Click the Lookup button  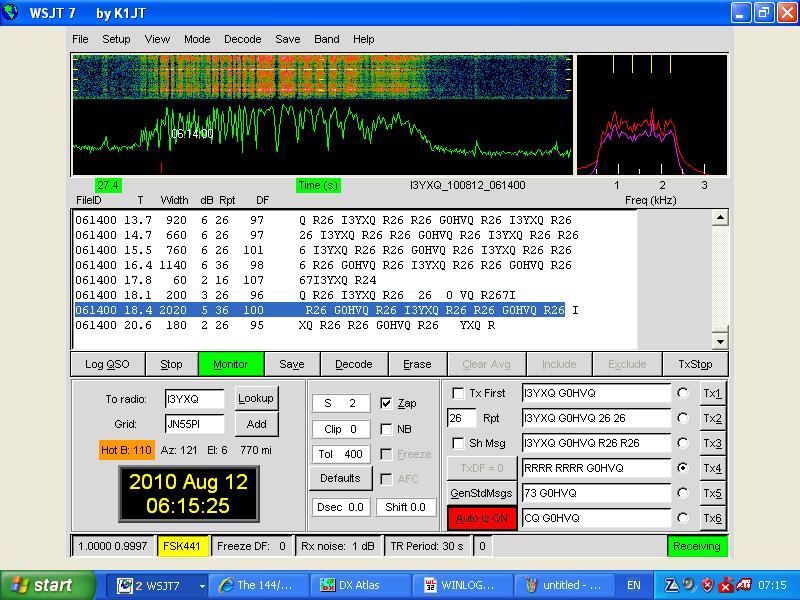256,398
